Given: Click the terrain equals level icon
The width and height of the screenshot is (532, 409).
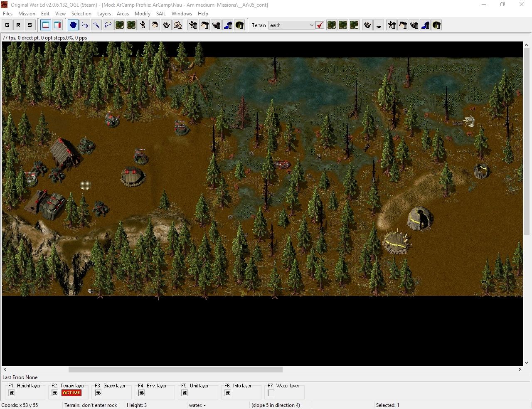Looking at the screenshot, I should 354,25.
